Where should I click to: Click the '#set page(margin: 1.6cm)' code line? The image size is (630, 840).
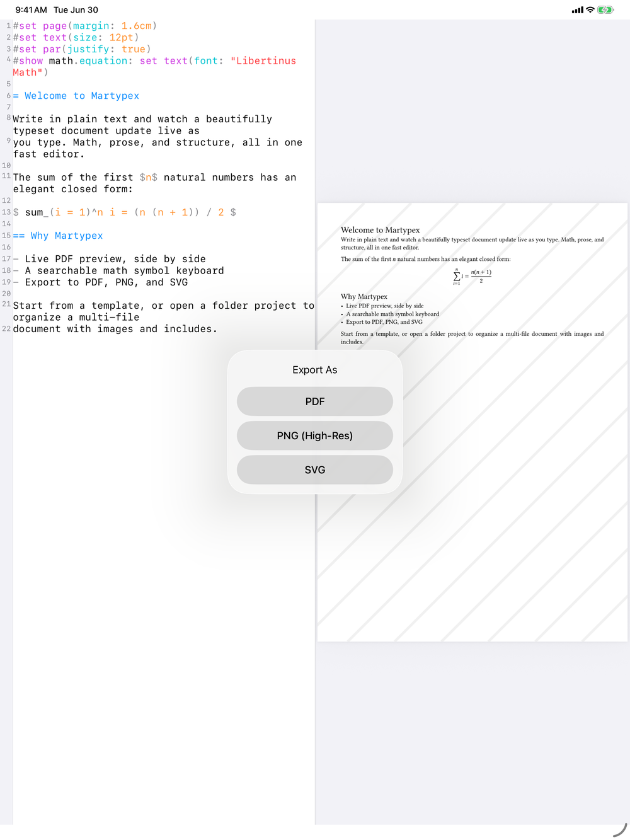pos(85,26)
